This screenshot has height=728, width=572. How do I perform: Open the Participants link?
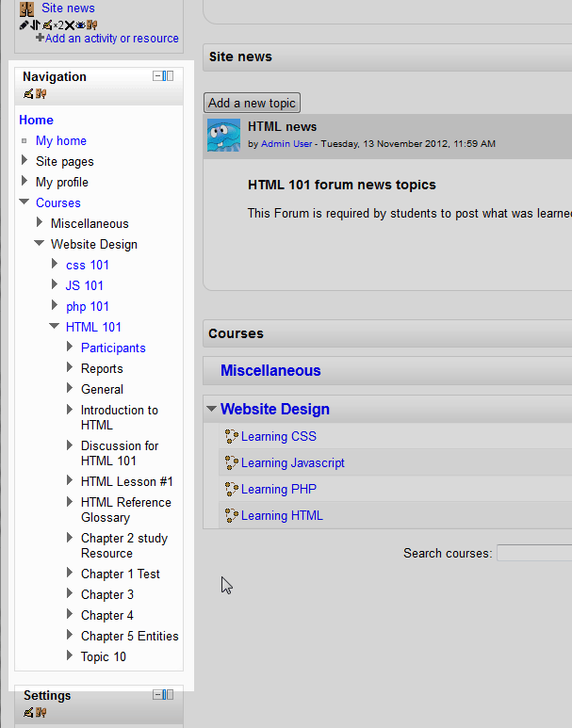tap(113, 348)
